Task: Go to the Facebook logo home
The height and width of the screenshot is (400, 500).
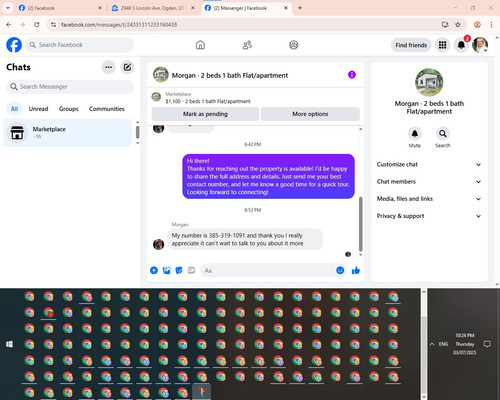Action: coord(14,45)
